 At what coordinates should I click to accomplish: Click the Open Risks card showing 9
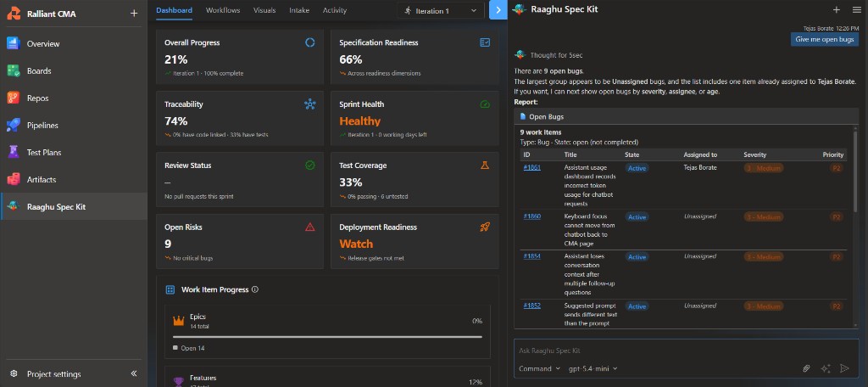pyautogui.click(x=240, y=241)
